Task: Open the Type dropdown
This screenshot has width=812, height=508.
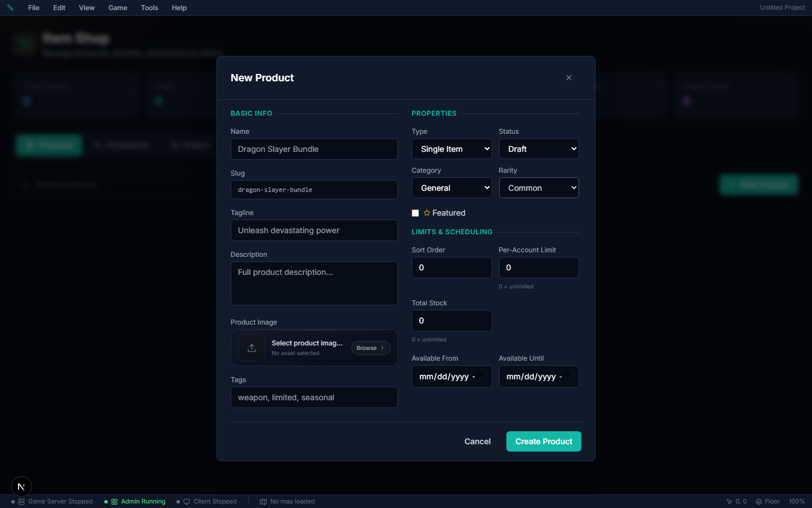Action: click(x=452, y=149)
